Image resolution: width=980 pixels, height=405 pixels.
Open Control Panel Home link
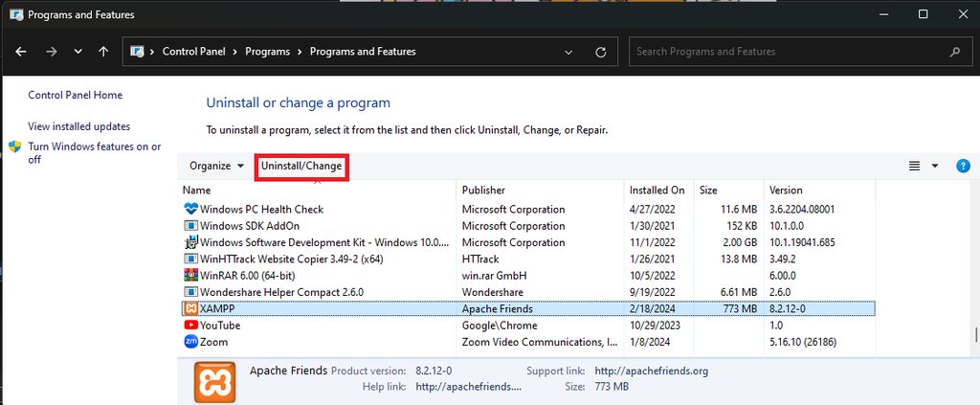point(75,95)
